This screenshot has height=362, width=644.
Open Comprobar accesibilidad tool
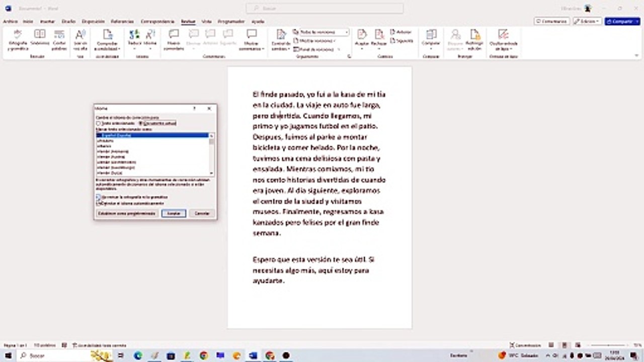tap(107, 39)
